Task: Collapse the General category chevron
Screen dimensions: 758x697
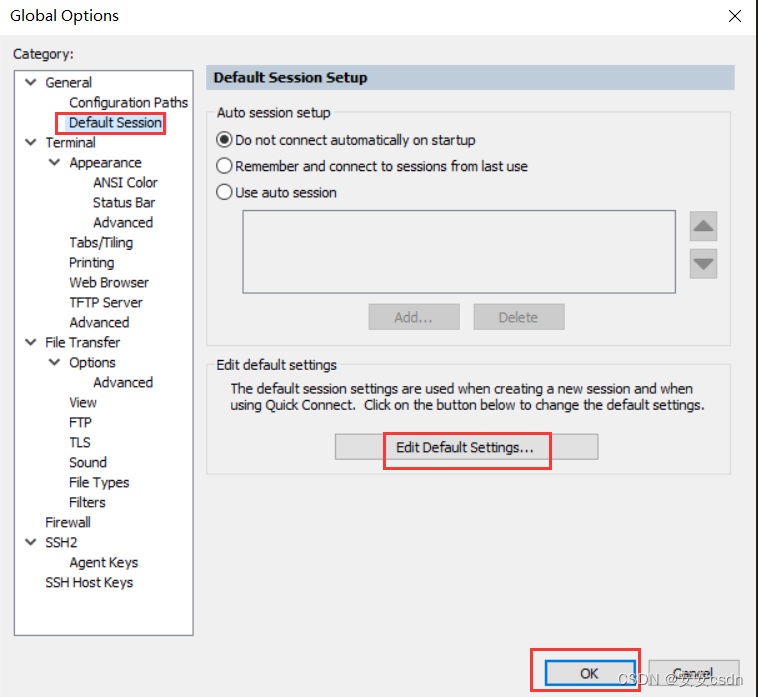Action: tap(31, 82)
